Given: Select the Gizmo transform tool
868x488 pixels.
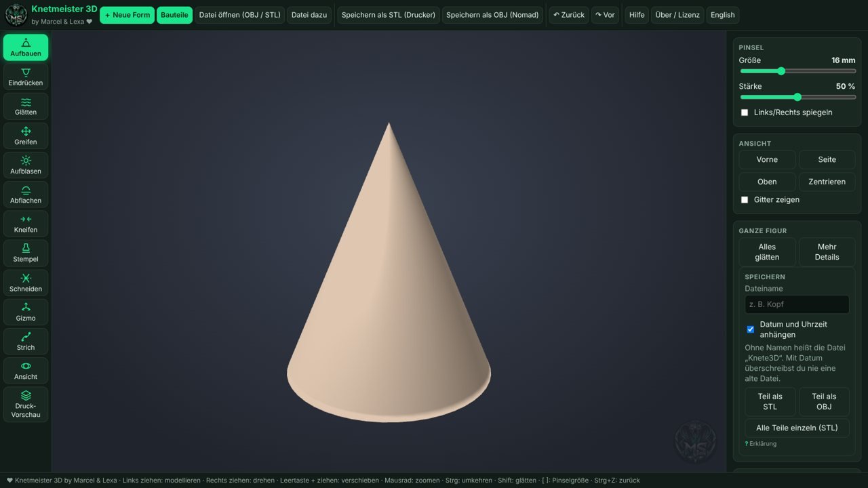Looking at the screenshot, I should point(26,312).
